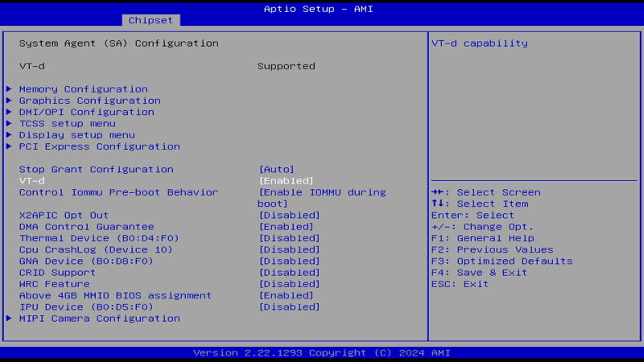Open DMI/OPI Configuration submenu
Viewport: 644px width, 362px height.
click(x=87, y=112)
